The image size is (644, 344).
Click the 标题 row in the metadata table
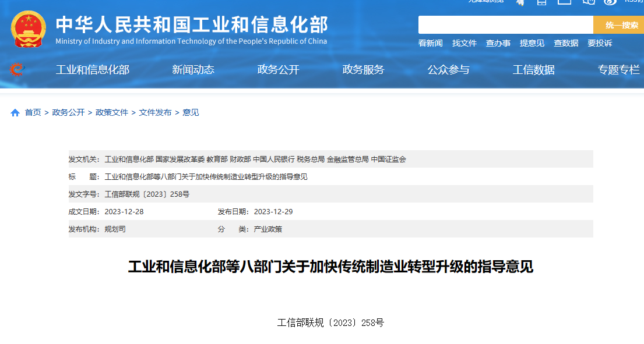[330, 177]
